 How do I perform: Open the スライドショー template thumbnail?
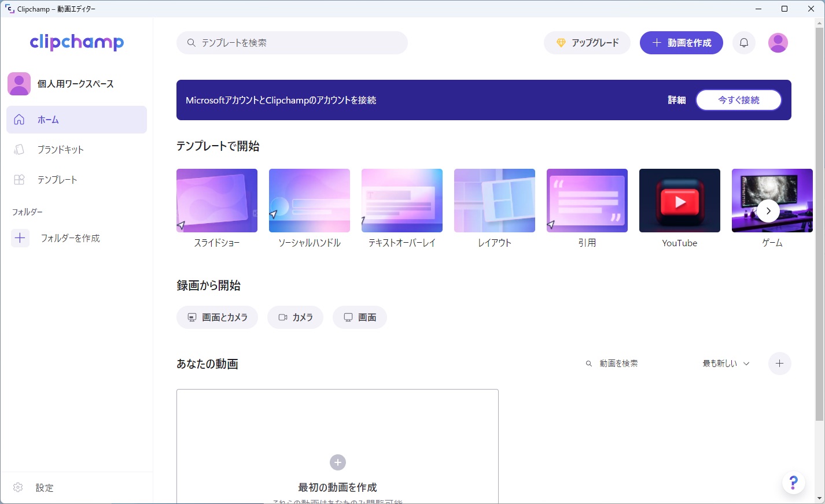tap(217, 201)
